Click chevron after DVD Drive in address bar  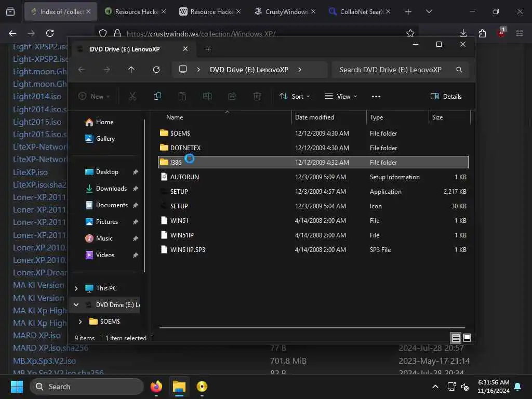300,70
